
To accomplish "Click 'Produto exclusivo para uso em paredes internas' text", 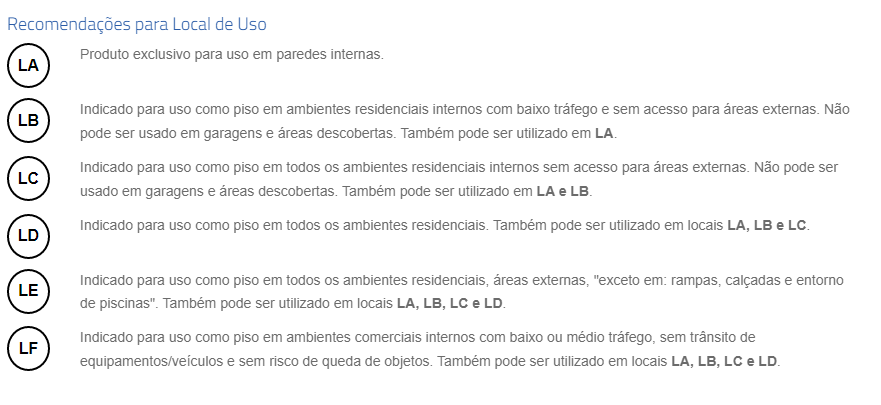I will (x=231, y=54).
